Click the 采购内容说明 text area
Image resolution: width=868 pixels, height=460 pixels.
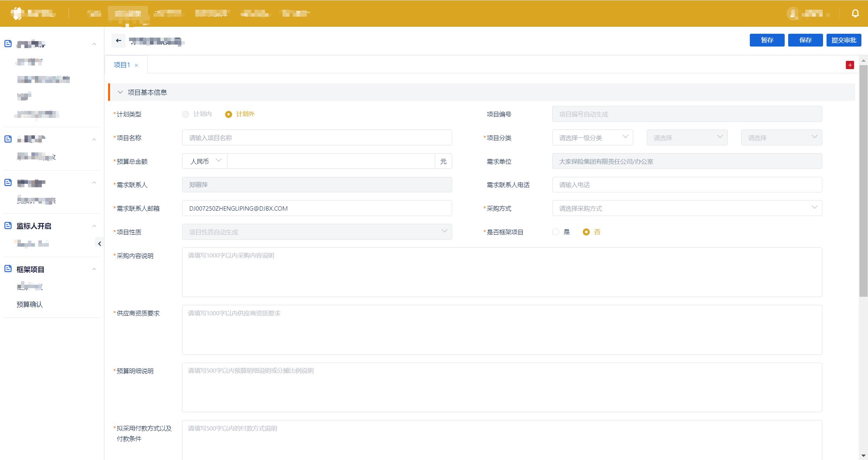(502, 272)
